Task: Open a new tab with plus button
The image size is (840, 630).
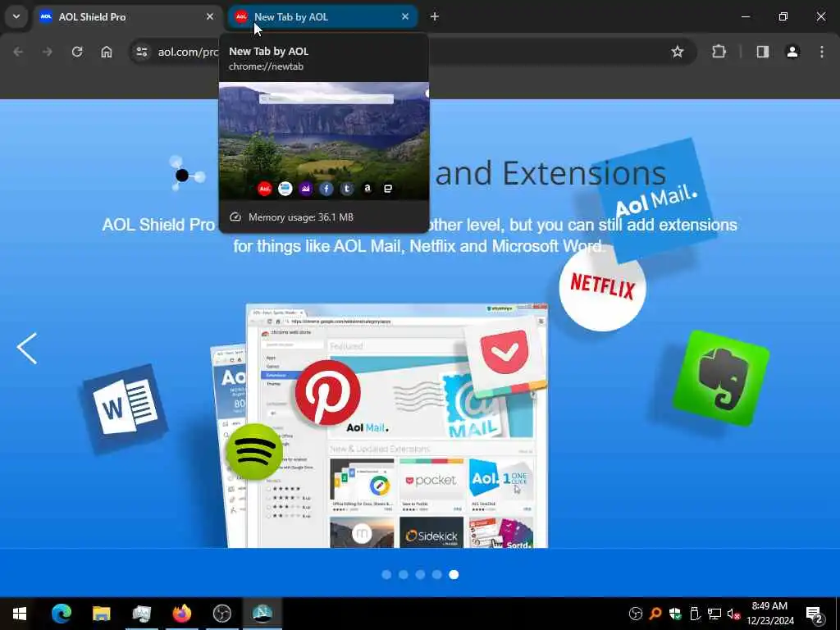Action: (435, 16)
